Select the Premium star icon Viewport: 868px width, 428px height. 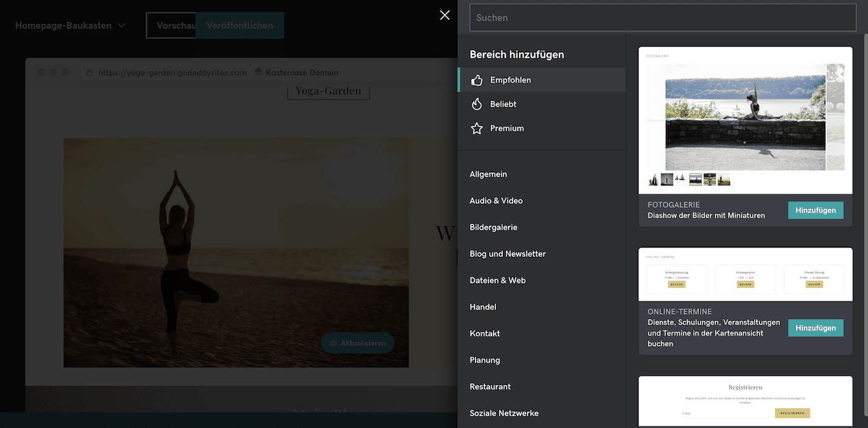(x=476, y=128)
